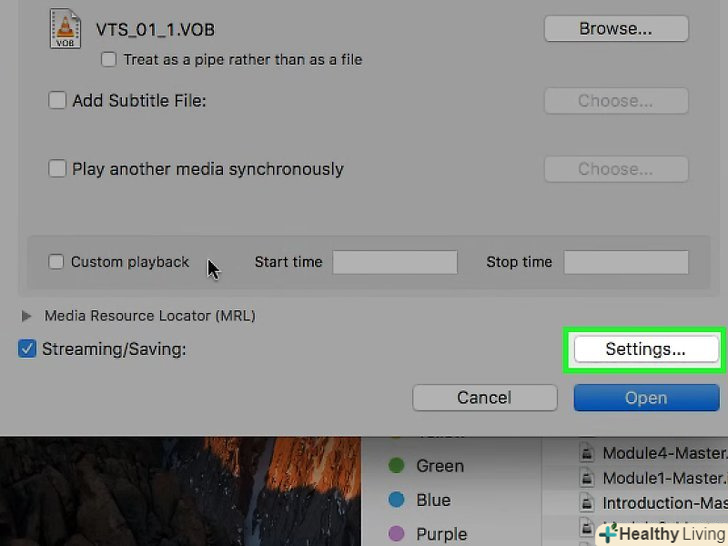Enable Play another media synchronously
728x546 pixels.
(x=58, y=169)
